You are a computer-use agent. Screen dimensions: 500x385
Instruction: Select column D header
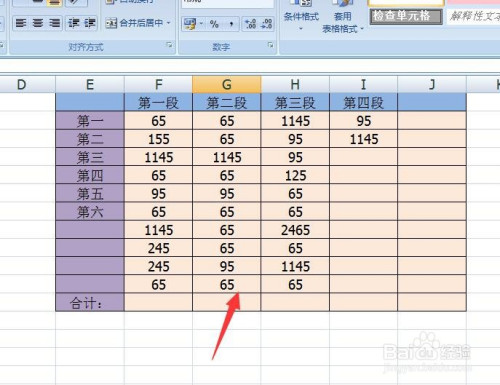(22, 85)
